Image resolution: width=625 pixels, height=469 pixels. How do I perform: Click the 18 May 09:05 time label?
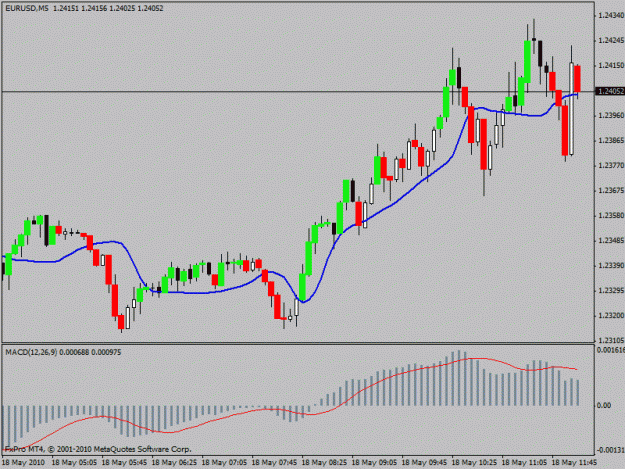374,463
